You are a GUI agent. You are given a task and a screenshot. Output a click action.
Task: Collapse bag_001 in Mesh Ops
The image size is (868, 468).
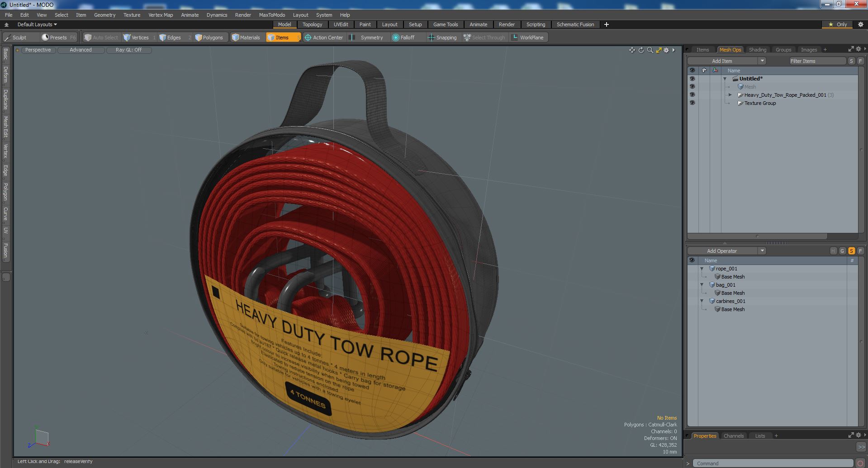pos(702,285)
